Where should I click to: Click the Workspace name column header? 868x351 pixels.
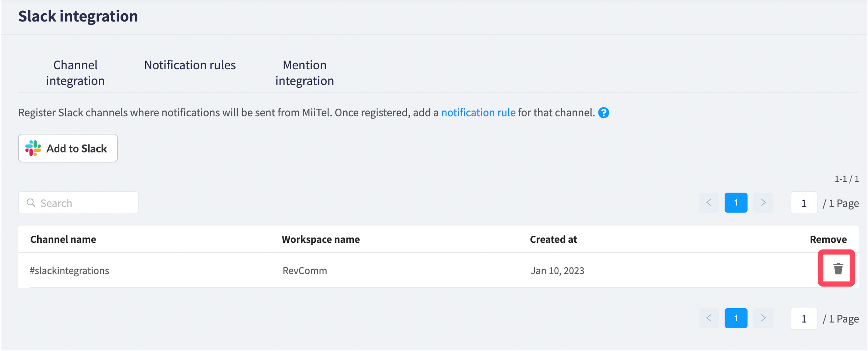321,239
